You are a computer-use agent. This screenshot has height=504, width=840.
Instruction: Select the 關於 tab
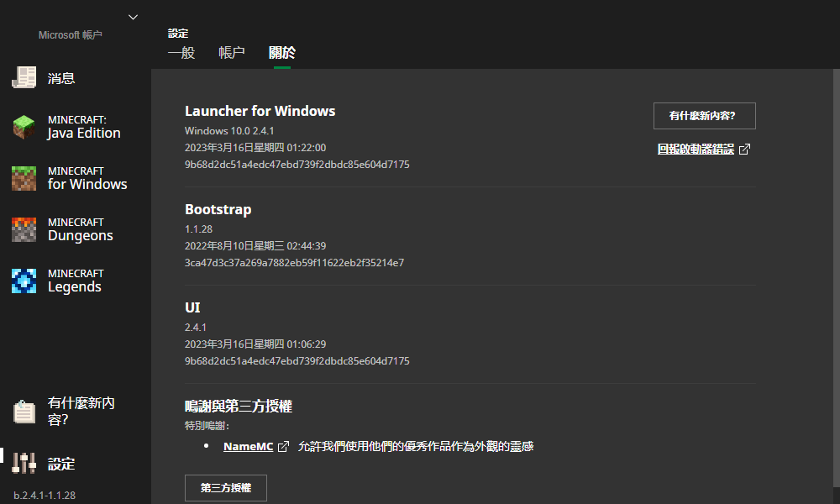[x=281, y=52]
